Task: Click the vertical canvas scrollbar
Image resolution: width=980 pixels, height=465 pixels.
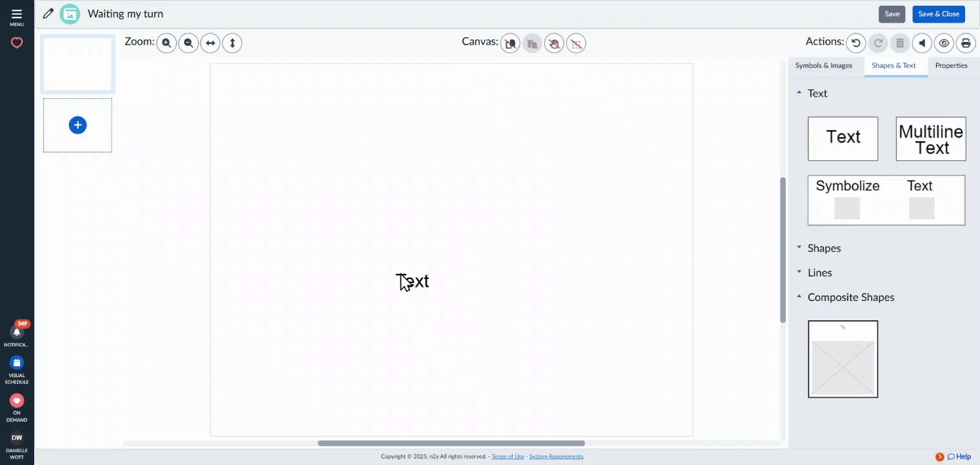Action: (x=783, y=250)
